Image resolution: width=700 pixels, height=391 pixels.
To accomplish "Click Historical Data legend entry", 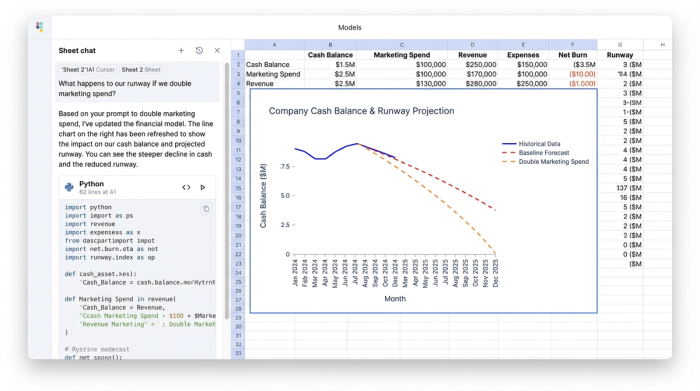I will coord(531,144).
